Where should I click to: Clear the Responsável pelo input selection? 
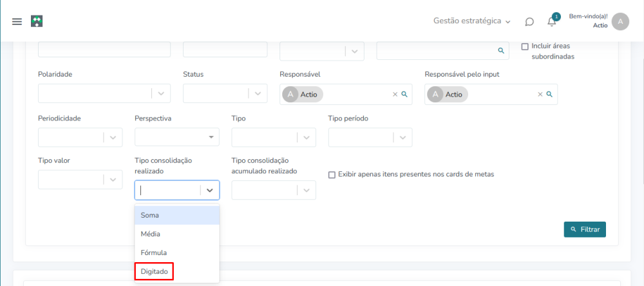tap(540, 94)
